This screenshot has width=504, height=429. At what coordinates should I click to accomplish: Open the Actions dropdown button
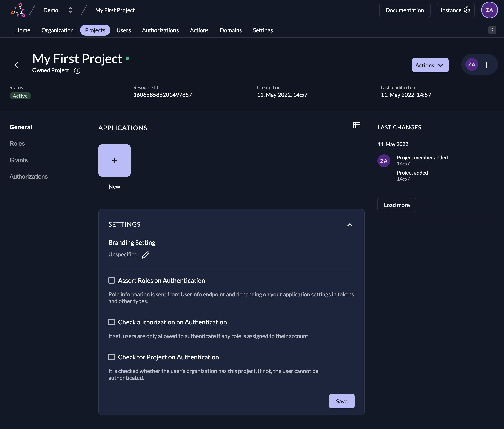[x=430, y=65]
